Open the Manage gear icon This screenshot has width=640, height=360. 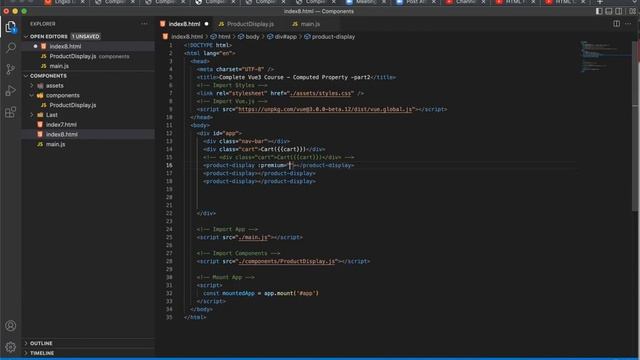click(x=11, y=347)
